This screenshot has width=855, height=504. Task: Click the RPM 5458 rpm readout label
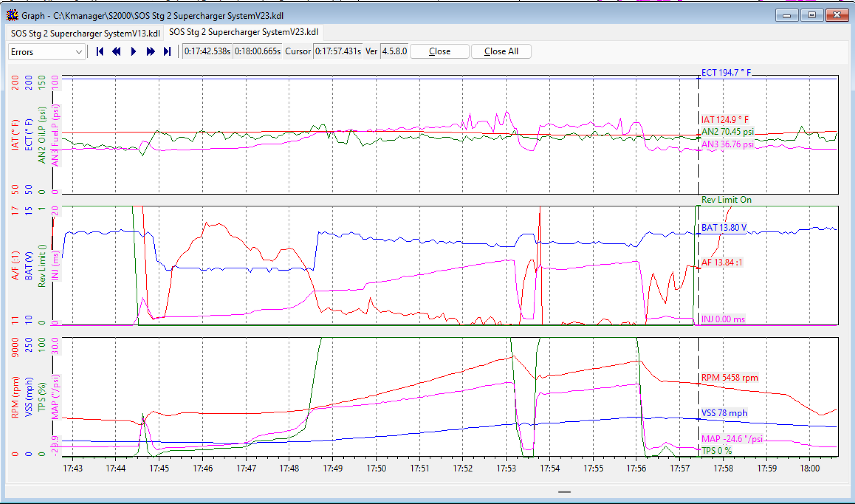tap(729, 378)
